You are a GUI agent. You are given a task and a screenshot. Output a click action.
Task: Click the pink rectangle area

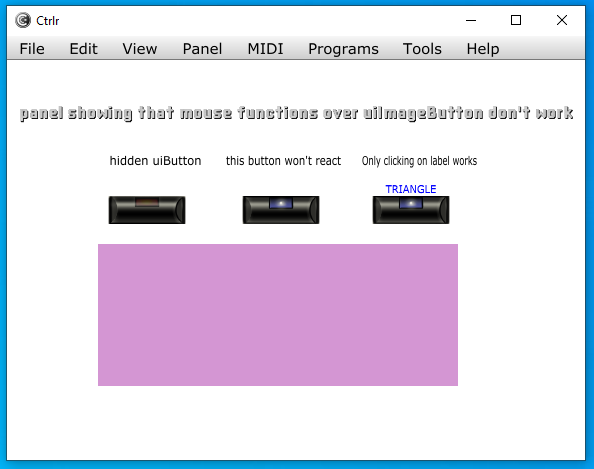(278, 315)
